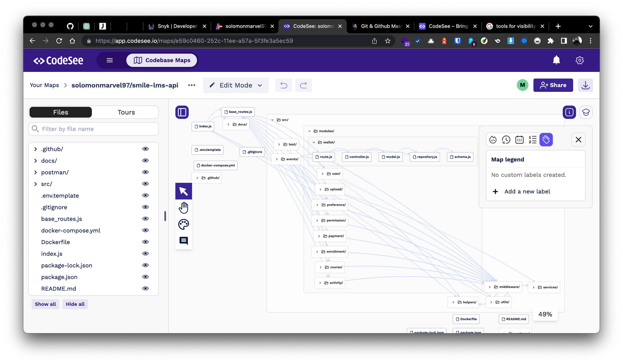Viewport: 623px width, 364px height.
Task: Click Add a new label in Map legend
Action: 527,191
